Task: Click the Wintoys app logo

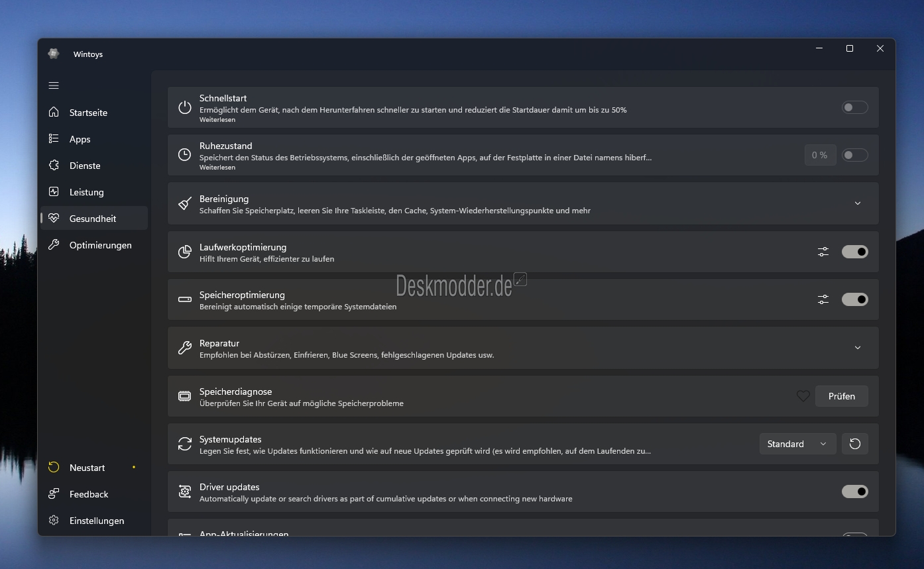Action: pyautogui.click(x=54, y=54)
